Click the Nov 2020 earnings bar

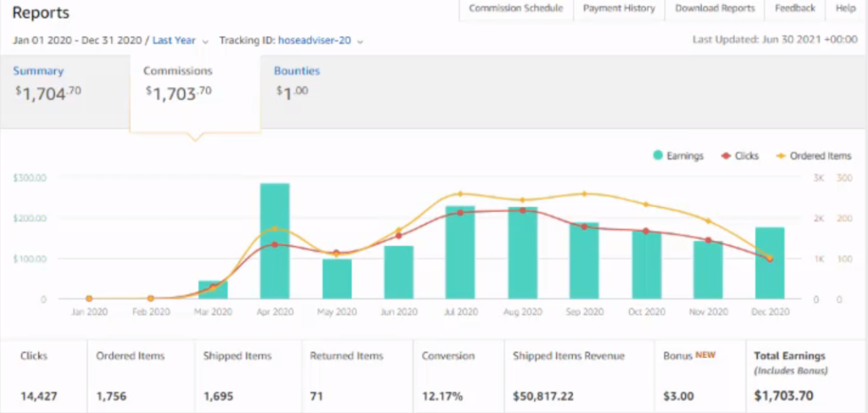[x=708, y=271]
